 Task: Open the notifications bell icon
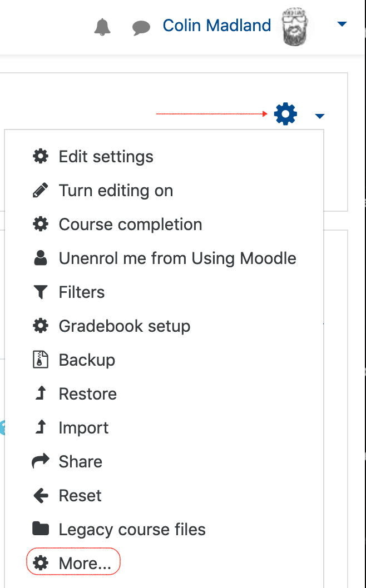point(102,27)
